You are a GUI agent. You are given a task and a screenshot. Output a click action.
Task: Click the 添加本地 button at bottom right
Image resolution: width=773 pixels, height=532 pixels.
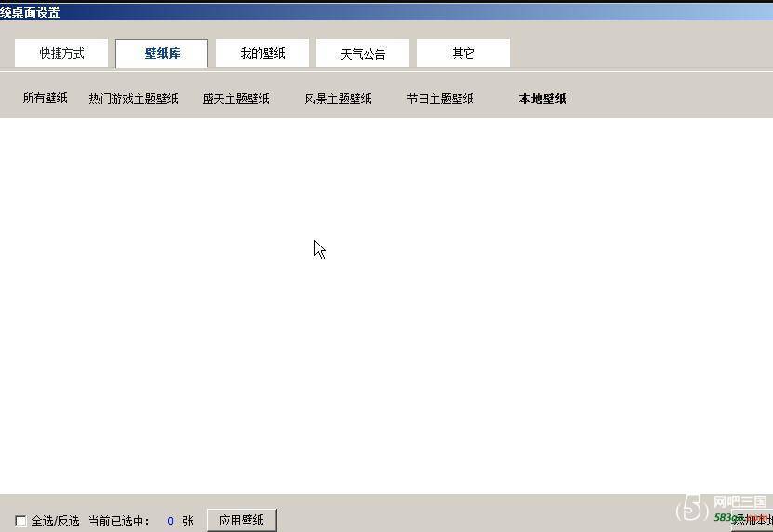[753, 522]
